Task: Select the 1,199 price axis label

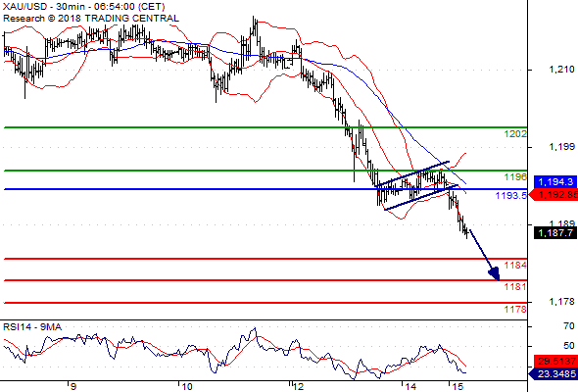Action: (561, 147)
